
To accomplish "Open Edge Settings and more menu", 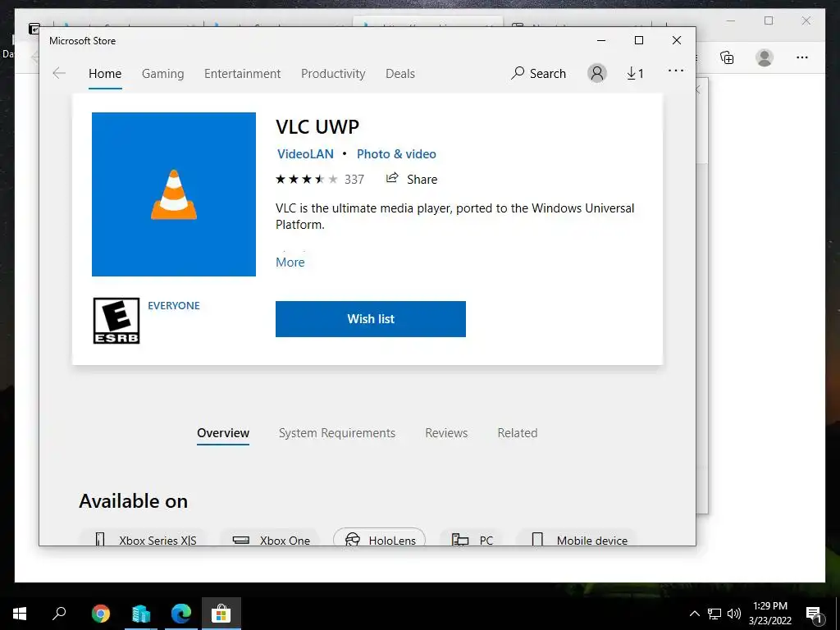I will click(802, 57).
